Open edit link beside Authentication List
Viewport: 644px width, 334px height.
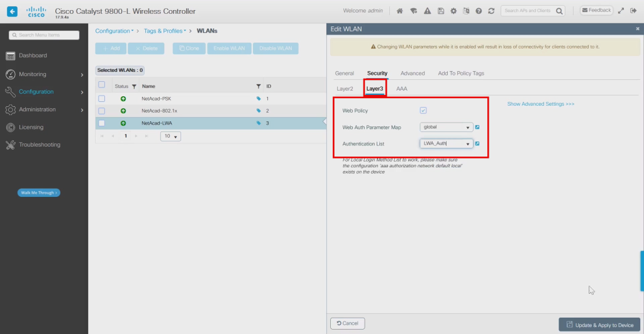point(477,144)
